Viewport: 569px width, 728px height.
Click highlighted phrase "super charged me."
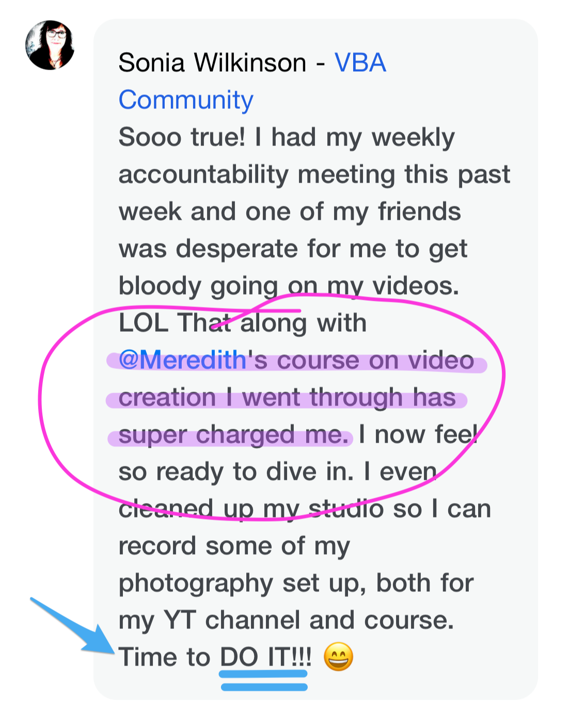(x=234, y=434)
